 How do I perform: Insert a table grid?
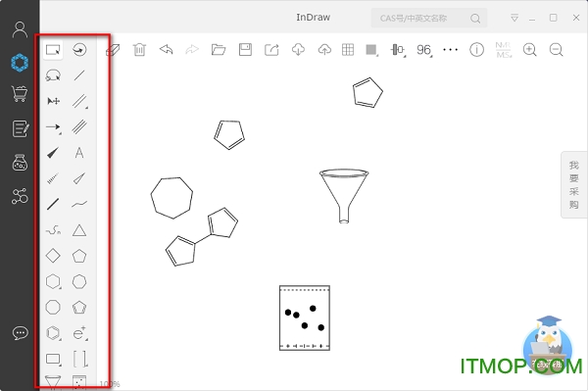click(x=348, y=49)
